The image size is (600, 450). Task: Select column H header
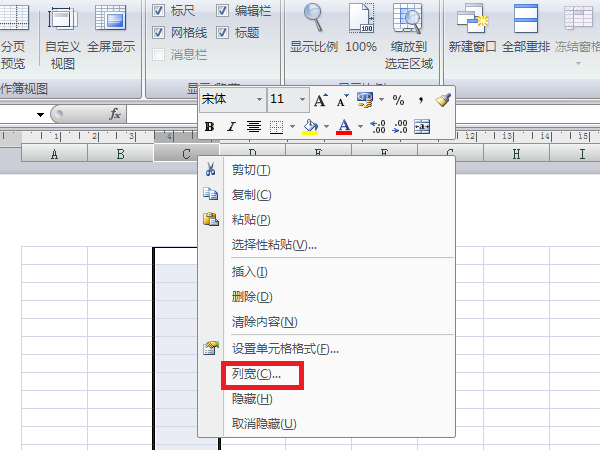pos(517,153)
